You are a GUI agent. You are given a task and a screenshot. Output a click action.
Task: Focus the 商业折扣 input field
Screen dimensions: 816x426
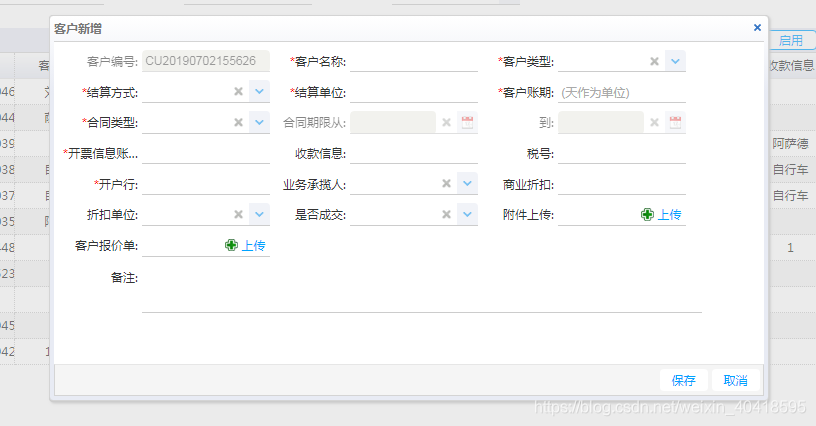tap(621, 184)
